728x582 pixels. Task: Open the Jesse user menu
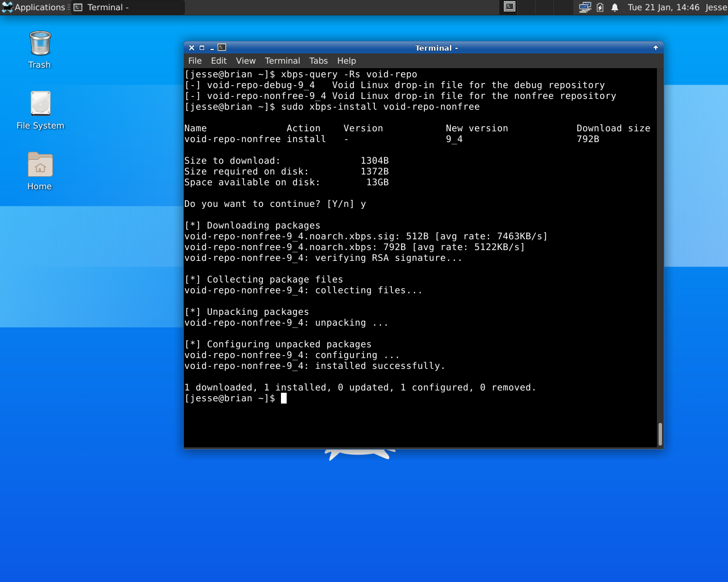point(716,7)
